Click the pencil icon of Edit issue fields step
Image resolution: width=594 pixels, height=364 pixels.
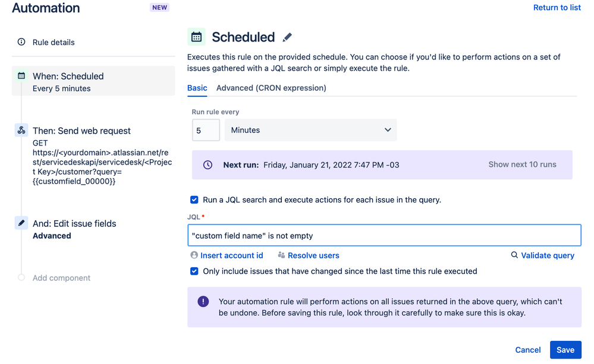pos(21,223)
